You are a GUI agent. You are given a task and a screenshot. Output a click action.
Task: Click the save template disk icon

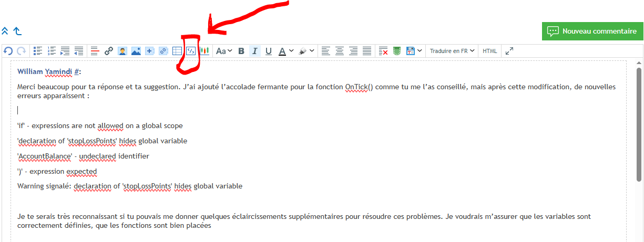[x=411, y=51]
